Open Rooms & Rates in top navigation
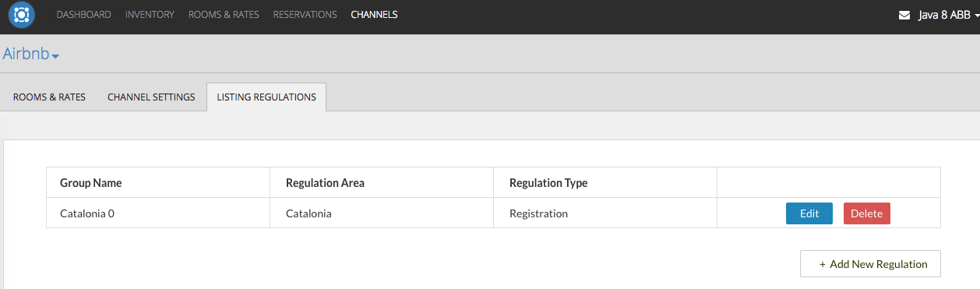 [x=224, y=15]
